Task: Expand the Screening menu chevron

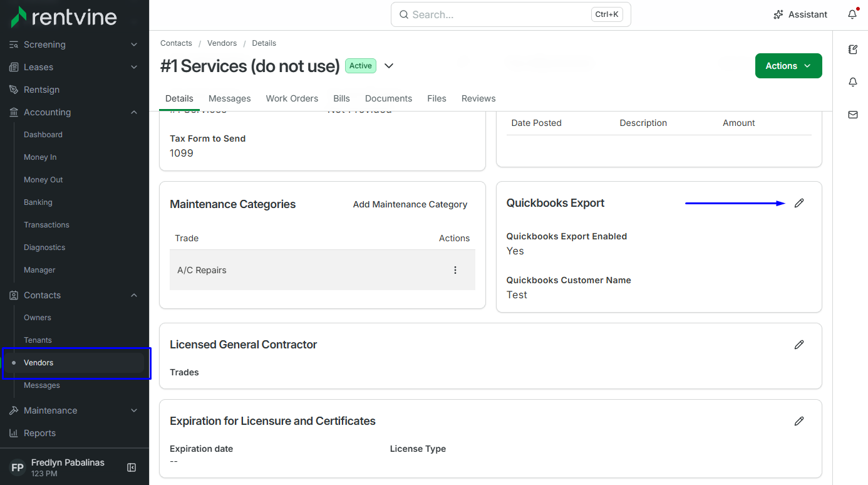Action: point(134,44)
